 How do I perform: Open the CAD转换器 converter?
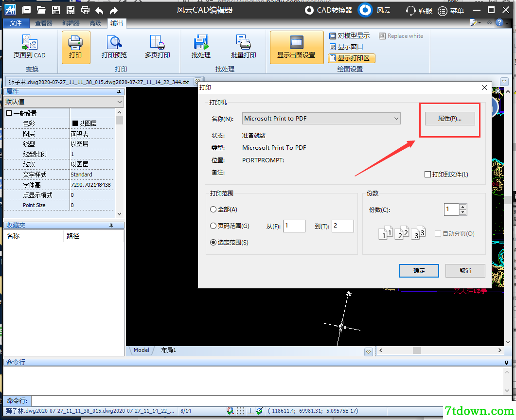[328, 10]
